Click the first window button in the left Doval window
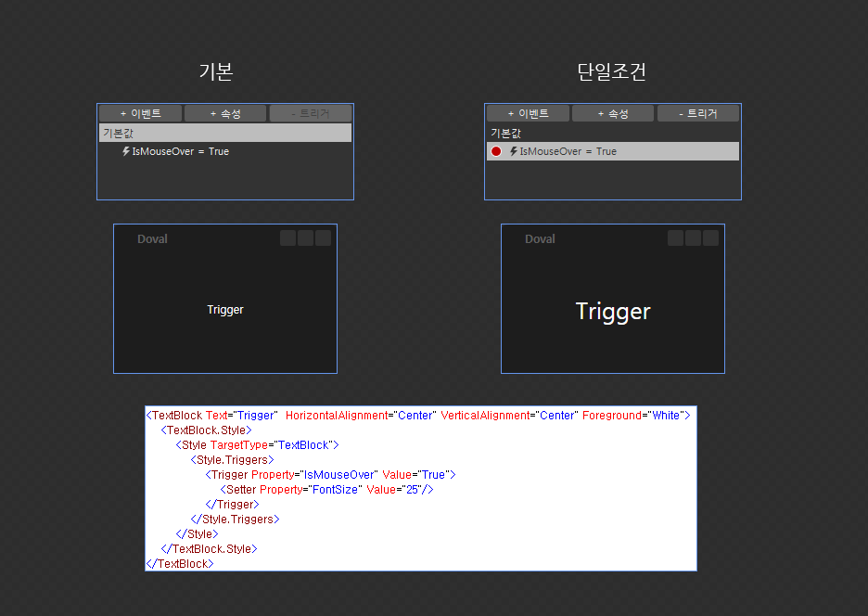The width and height of the screenshot is (868, 616). click(287, 238)
